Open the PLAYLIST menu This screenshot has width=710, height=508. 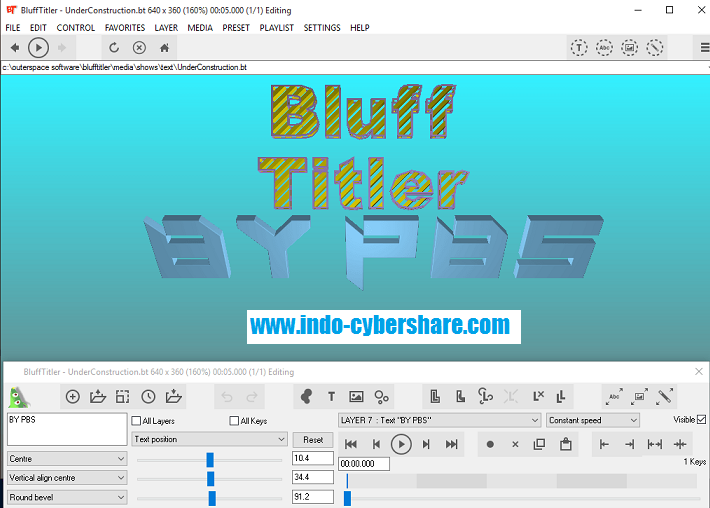[x=277, y=28]
